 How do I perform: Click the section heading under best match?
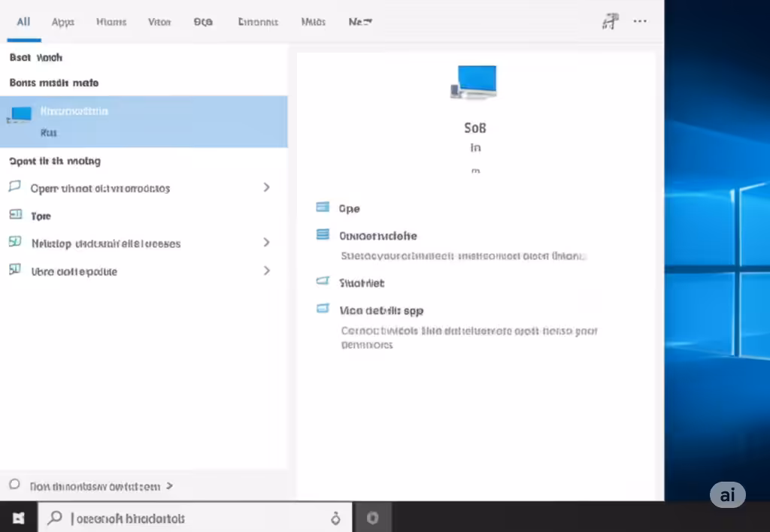(54, 162)
